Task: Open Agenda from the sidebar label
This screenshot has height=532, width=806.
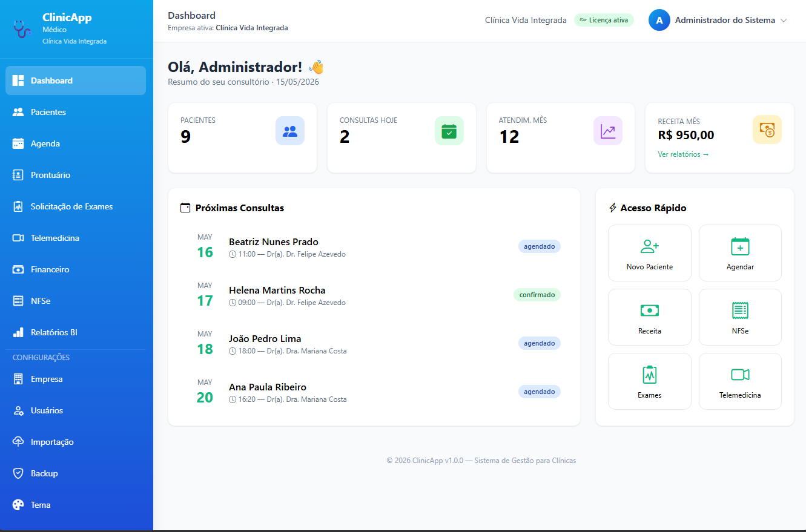Action: [45, 143]
